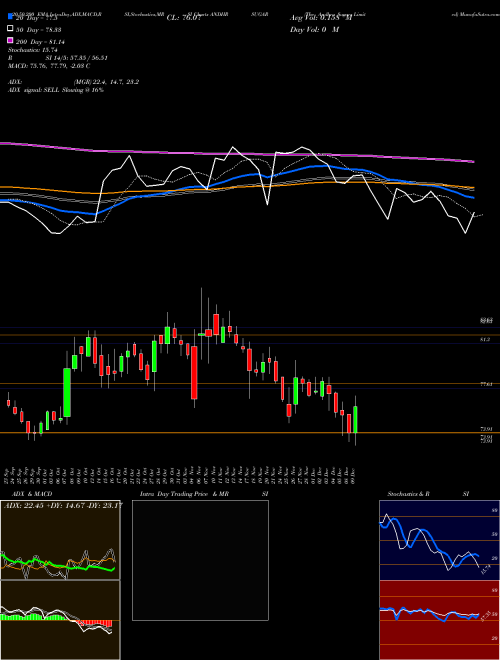Open the ADX indicator mini chart
Viewport: 500px width, 660px height.
click(x=60, y=540)
